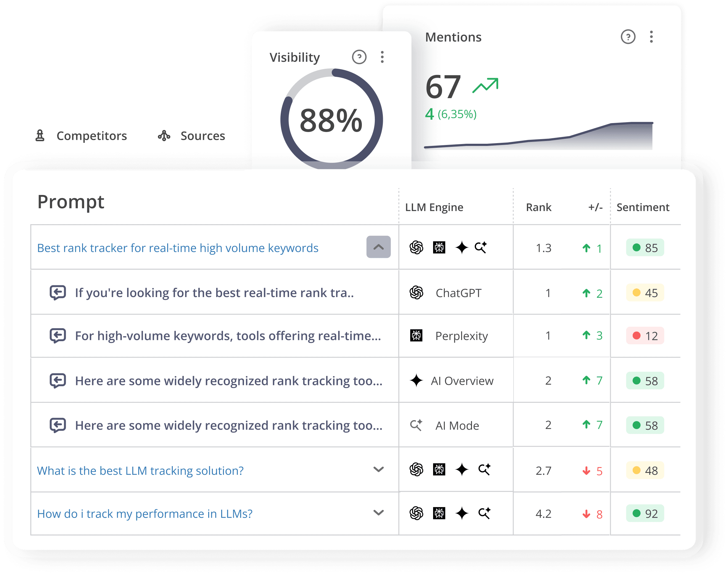Click ChatGPT icon in Best rank tracker row
The image size is (728, 575).
click(416, 247)
